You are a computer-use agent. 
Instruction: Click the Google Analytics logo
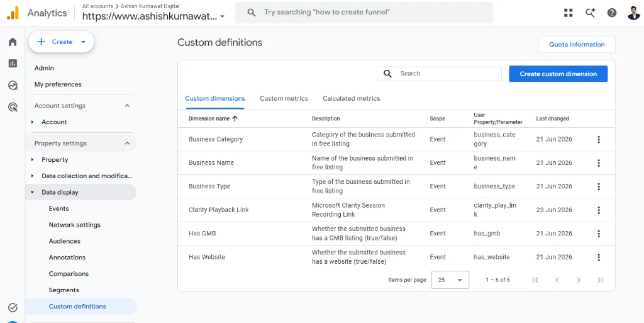(13, 13)
